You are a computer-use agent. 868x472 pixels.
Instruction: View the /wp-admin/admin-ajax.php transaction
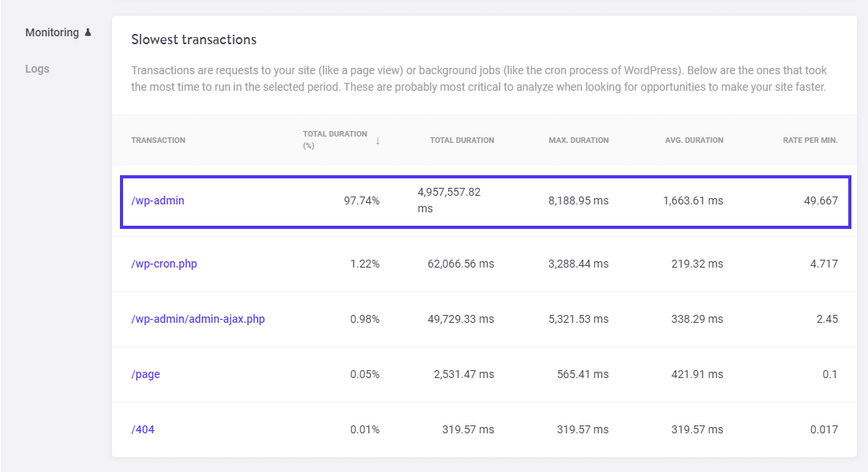pyautogui.click(x=200, y=319)
